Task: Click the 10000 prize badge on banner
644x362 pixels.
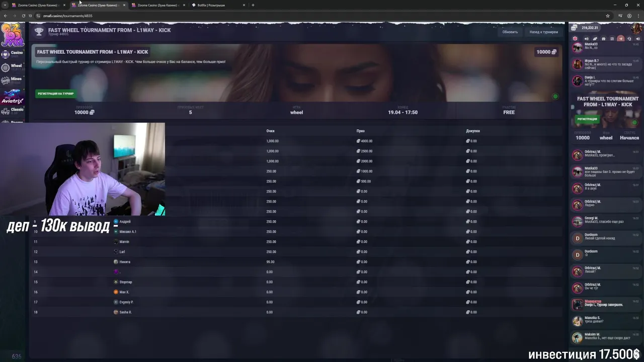Action: click(x=546, y=52)
